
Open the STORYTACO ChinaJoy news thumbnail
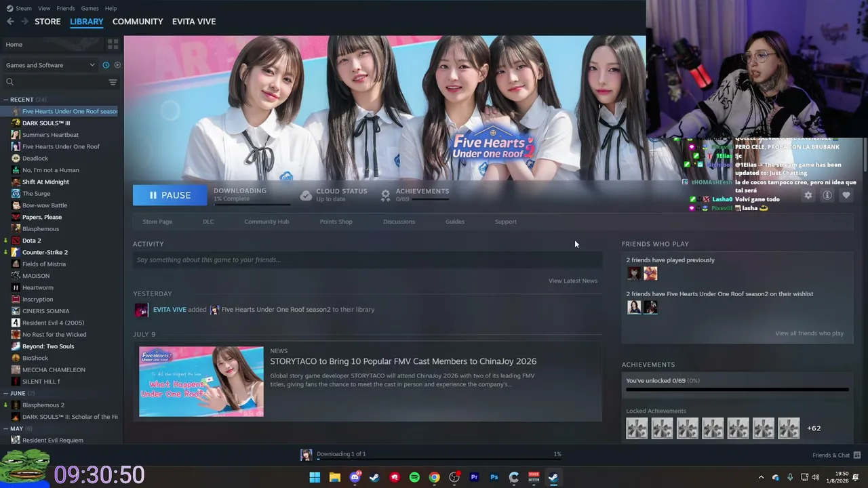click(x=201, y=382)
